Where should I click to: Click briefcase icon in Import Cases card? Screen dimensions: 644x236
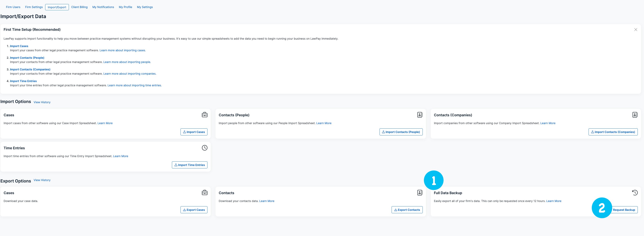click(204, 115)
